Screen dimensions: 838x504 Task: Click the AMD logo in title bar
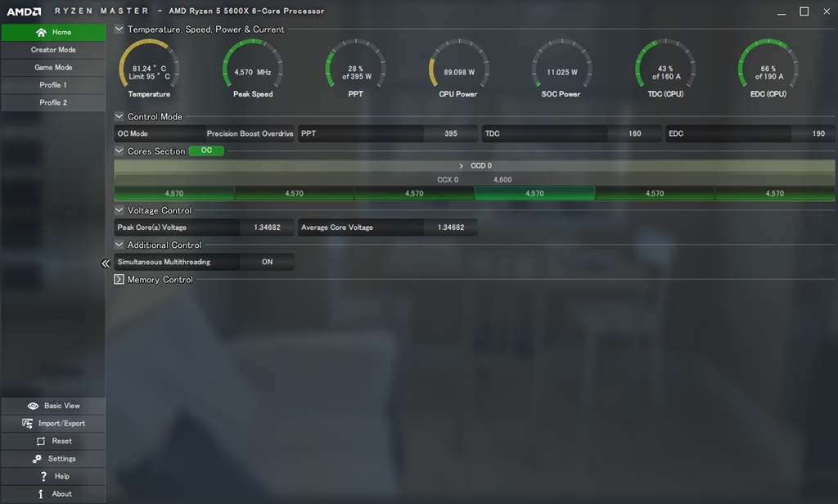tap(24, 11)
